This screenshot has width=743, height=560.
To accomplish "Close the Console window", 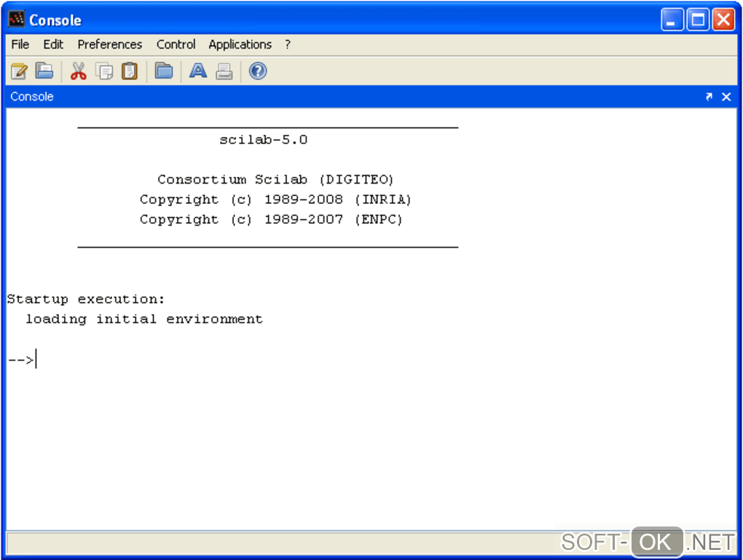I will [x=723, y=20].
